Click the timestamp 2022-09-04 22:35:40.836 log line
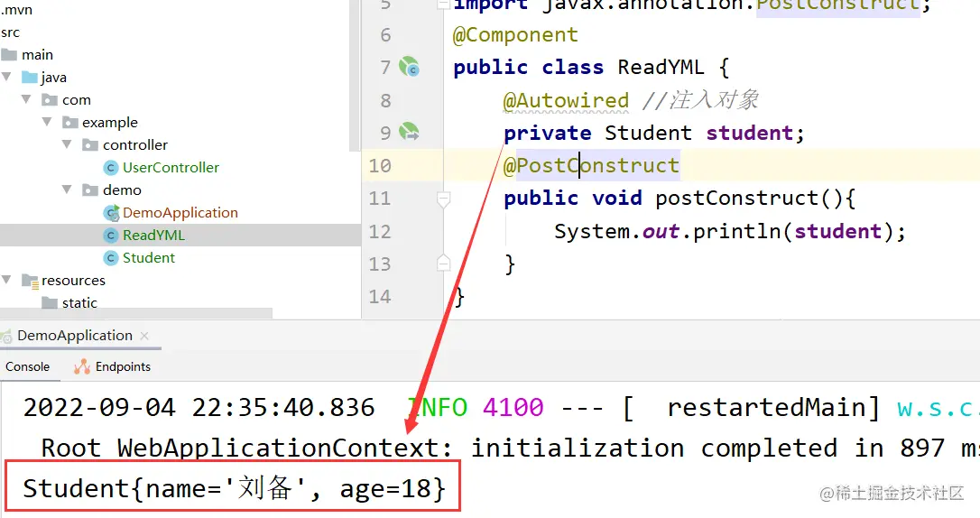980x518 pixels. coord(199,408)
